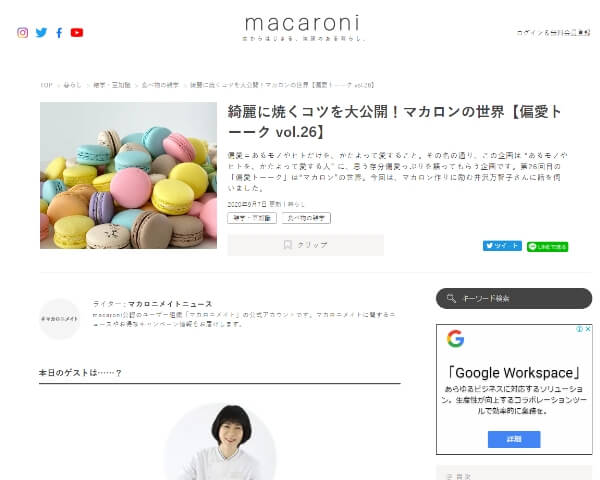The height and width of the screenshot is (480, 600).
Task: Open the マカロニメイトニュース writer avatar
Action: click(x=59, y=319)
